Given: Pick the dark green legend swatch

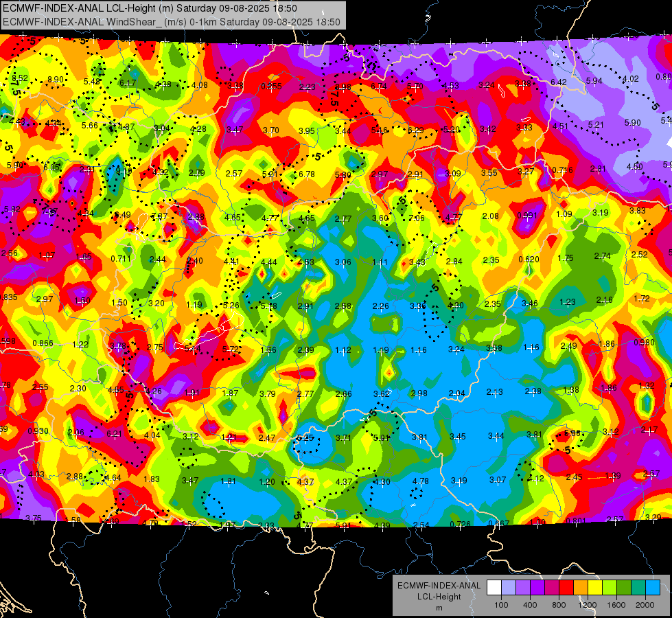Looking at the screenshot, I should [x=624, y=588].
